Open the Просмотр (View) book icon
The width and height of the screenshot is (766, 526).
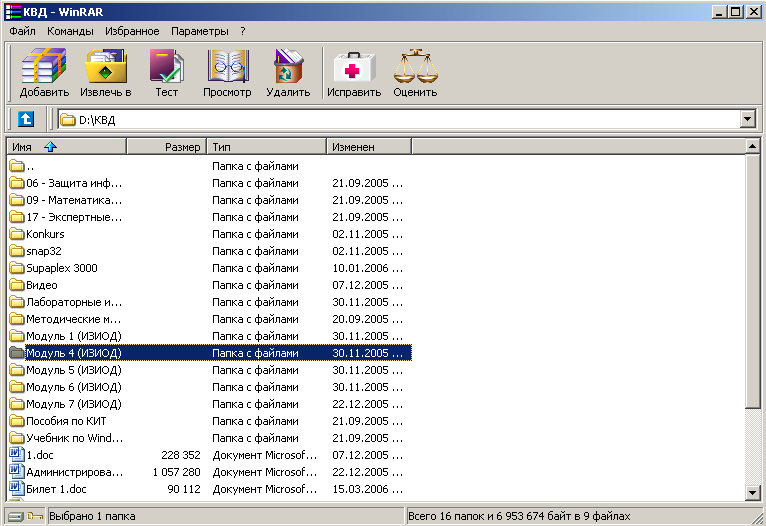click(x=228, y=66)
